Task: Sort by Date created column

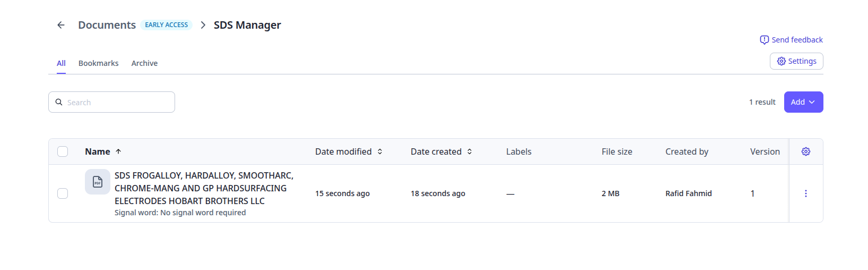Action: [441, 151]
